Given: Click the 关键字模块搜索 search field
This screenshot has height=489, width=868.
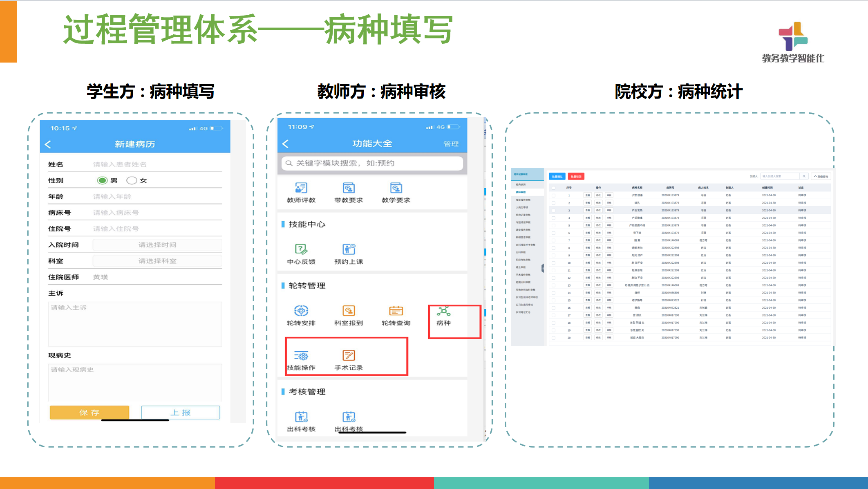Looking at the screenshot, I should tap(372, 163).
